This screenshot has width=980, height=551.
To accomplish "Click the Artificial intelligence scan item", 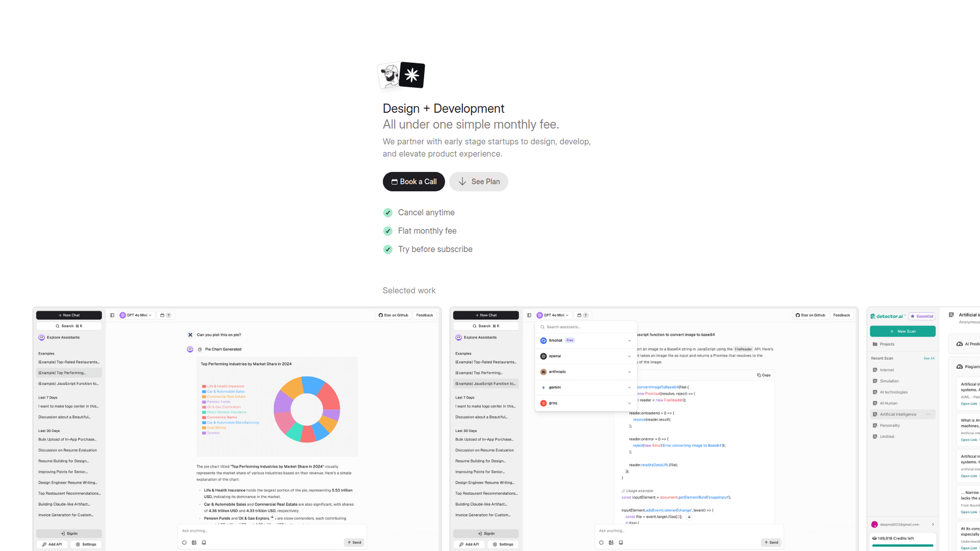I will [898, 414].
